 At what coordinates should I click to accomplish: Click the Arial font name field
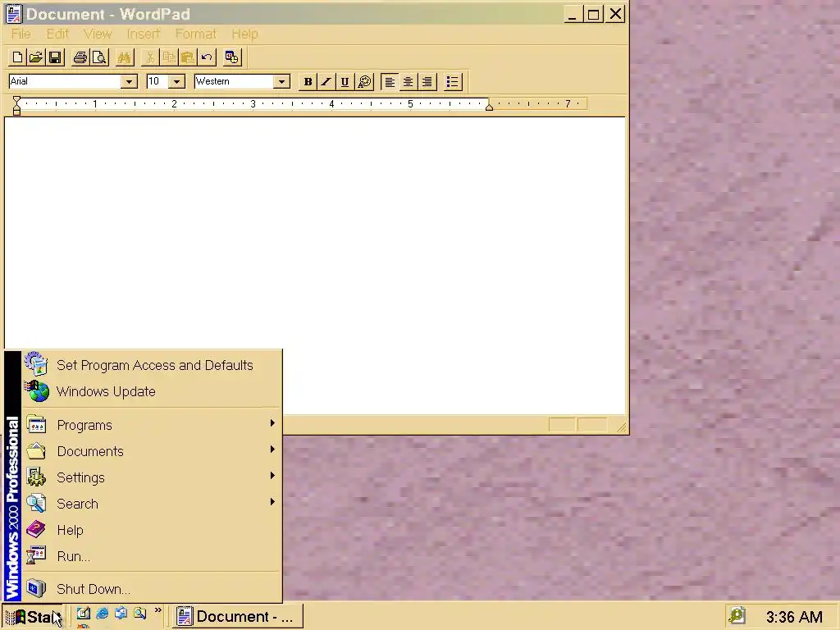65,81
